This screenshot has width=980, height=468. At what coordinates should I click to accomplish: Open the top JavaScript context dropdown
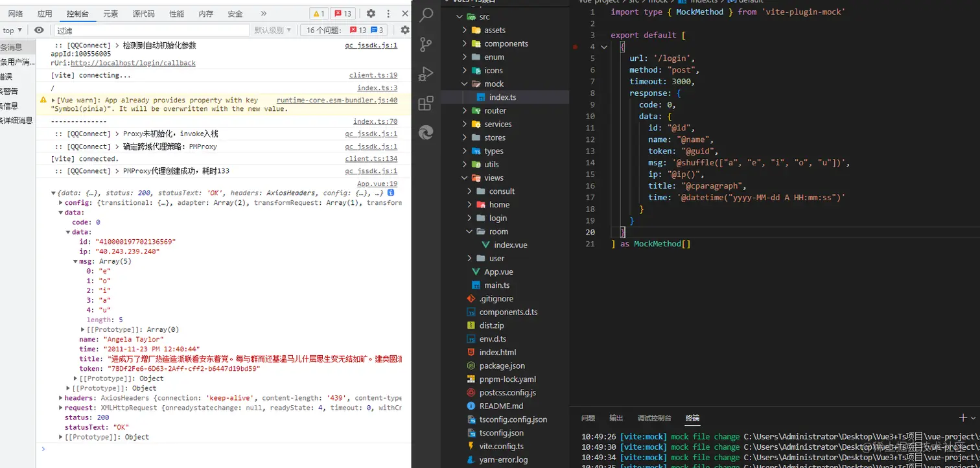(12, 30)
